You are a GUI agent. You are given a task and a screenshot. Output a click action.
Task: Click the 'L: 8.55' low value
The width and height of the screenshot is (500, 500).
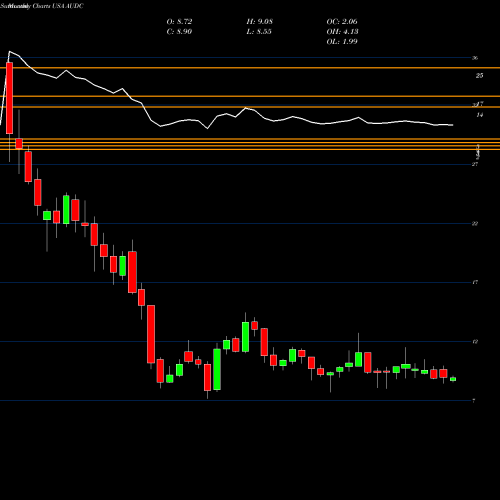click(259, 32)
